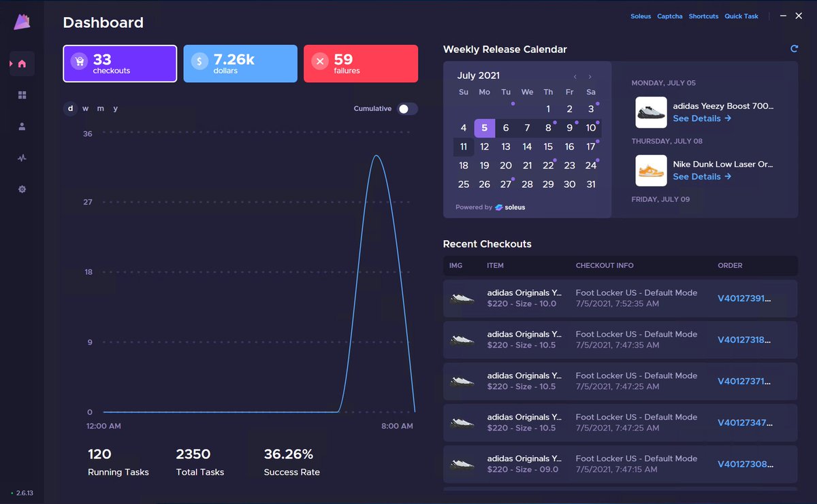Click the checkouts cart icon
Screen dimensions: 817x504
click(79, 62)
